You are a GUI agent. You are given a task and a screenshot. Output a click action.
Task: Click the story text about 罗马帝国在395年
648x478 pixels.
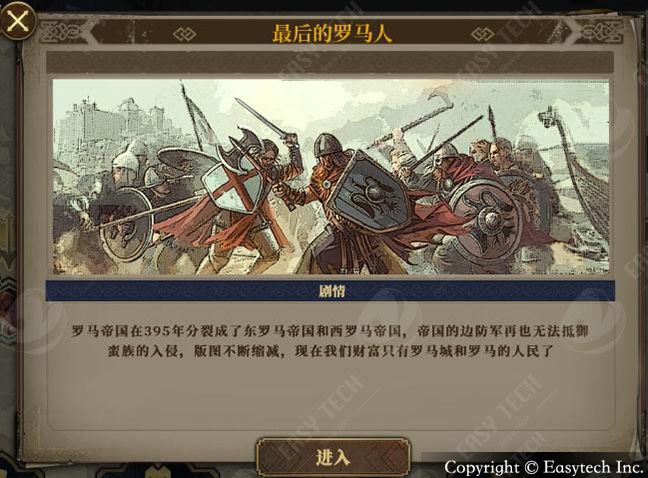tap(330, 331)
